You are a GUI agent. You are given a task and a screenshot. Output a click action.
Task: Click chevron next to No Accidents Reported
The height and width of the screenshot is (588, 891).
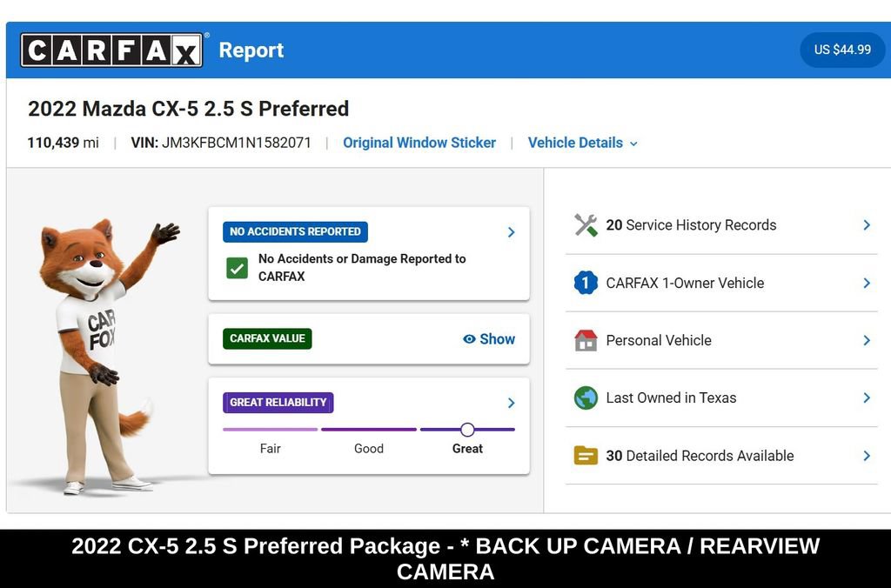click(511, 231)
